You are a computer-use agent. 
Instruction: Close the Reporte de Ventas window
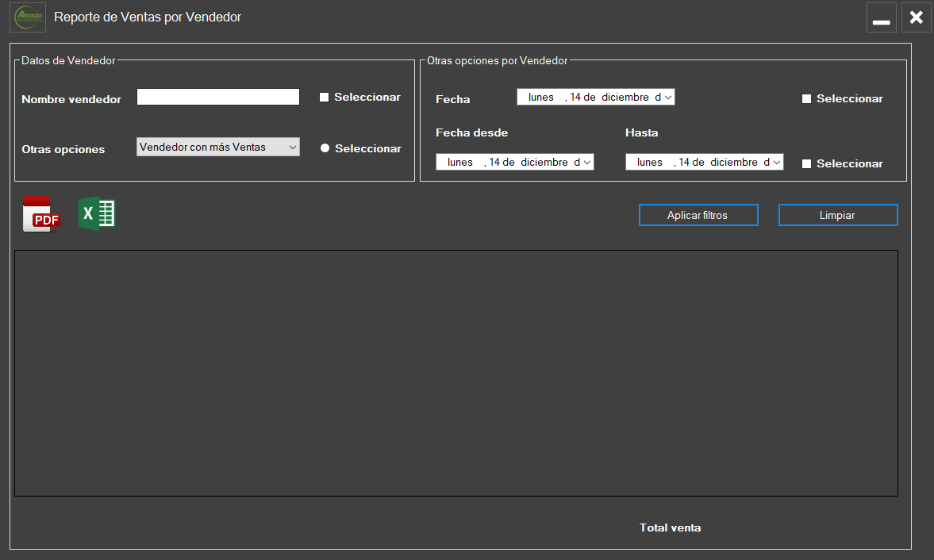(916, 17)
